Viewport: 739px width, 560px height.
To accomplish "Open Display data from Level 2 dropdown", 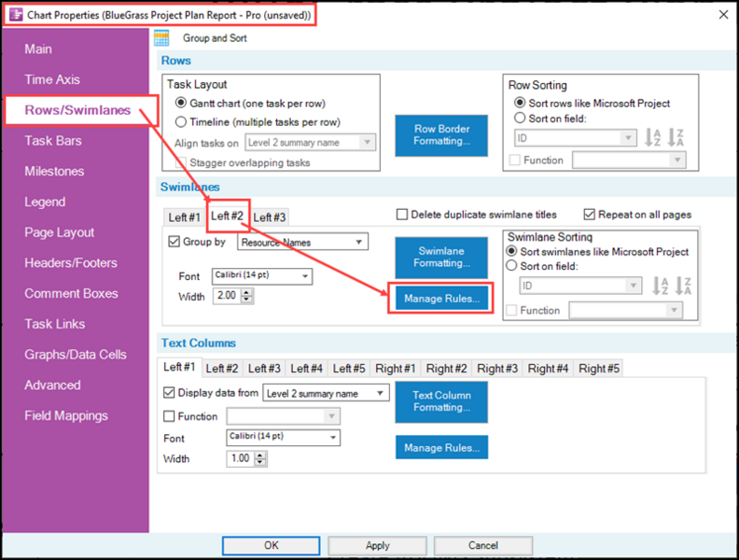I will pos(327,393).
